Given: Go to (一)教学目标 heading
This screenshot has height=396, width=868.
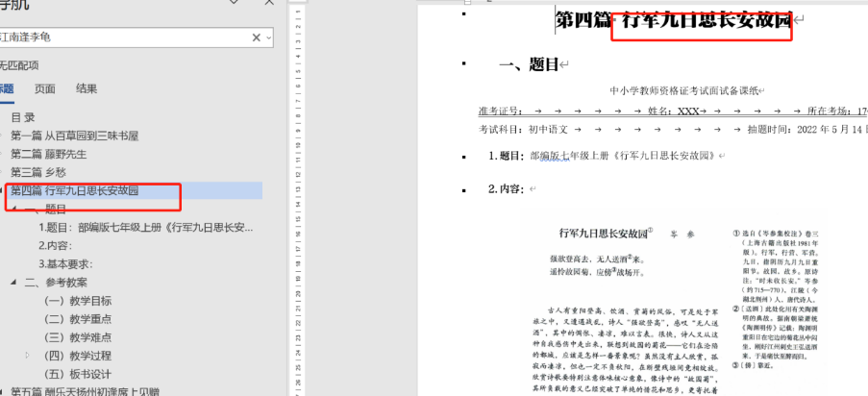Looking at the screenshot, I should (x=78, y=301).
